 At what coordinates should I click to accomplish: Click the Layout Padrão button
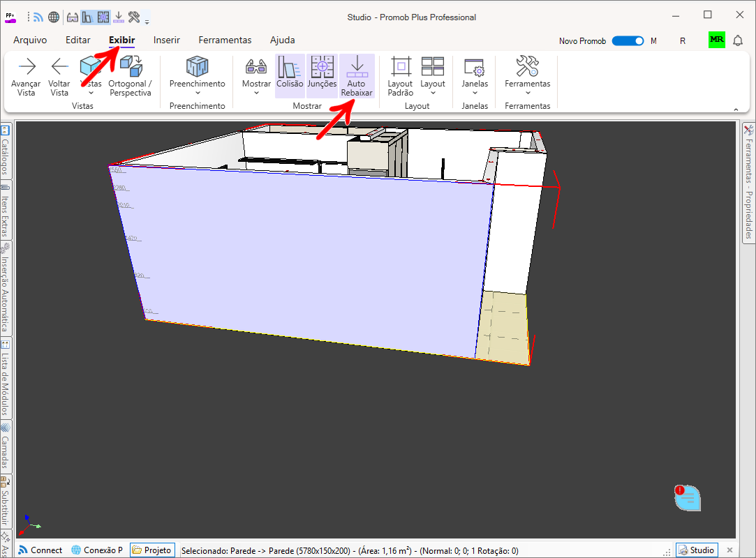click(x=400, y=76)
